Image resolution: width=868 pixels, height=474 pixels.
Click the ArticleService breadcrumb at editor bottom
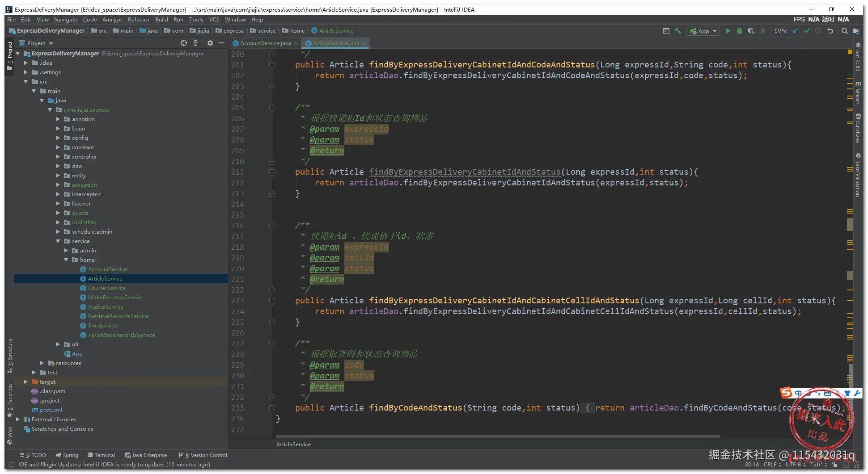293,445
